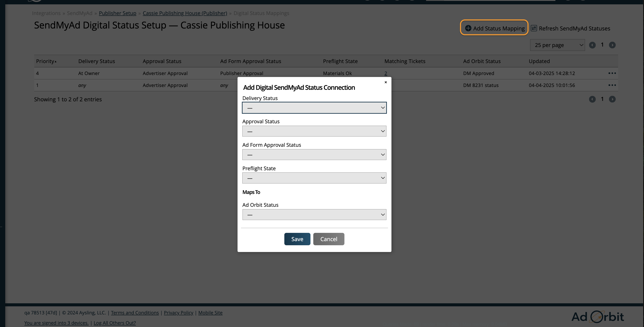Go to previous page using top pager arrow
Image resolution: width=644 pixels, height=327 pixels.
592,45
